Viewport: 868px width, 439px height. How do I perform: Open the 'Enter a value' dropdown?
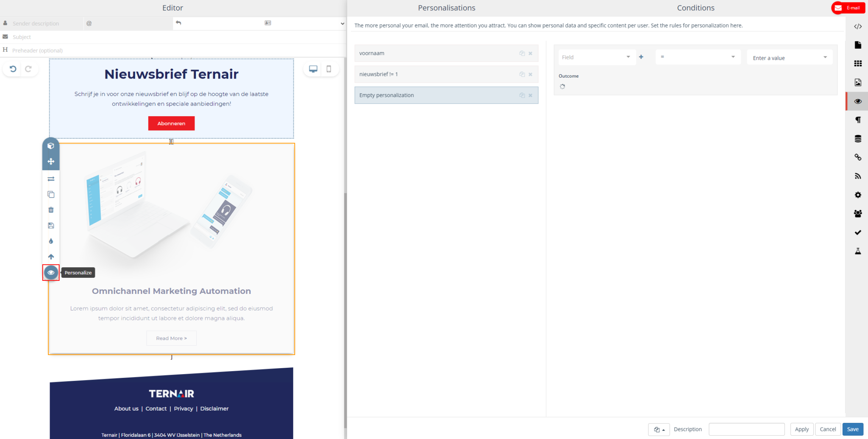coord(790,57)
